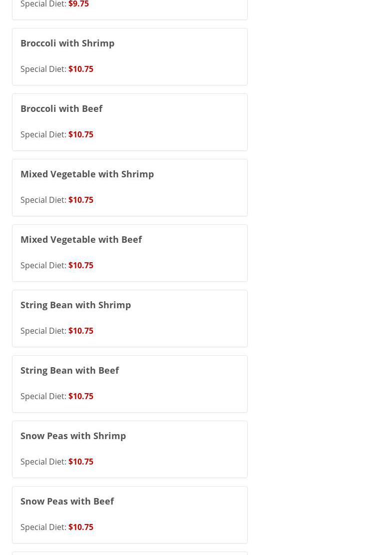
Task: Open the Mixed Vegetable with Beef item
Action: pos(81,239)
